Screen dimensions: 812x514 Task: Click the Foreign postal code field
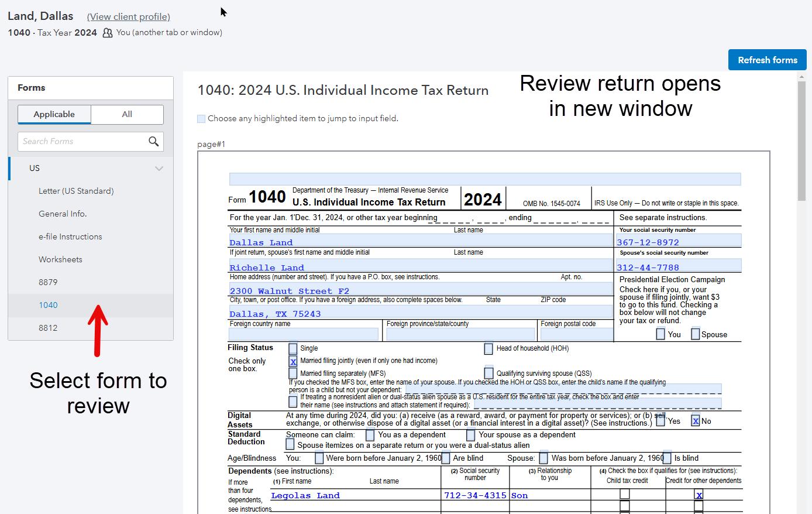576,334
